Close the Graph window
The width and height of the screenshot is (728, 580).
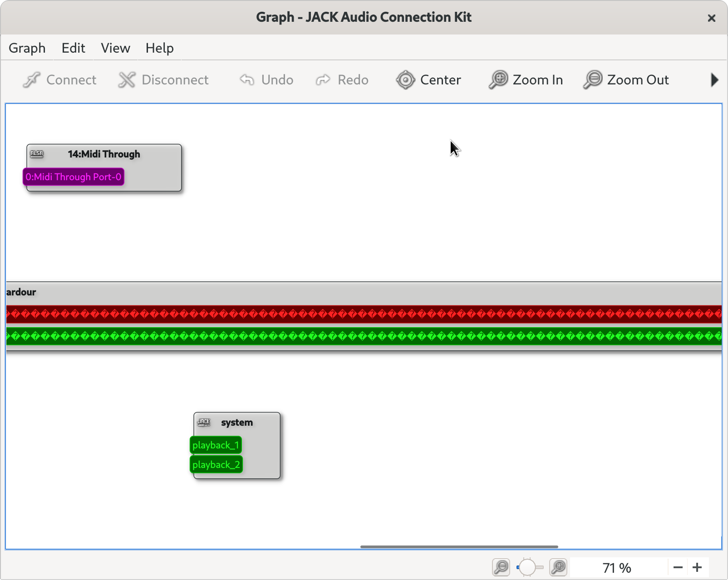(712, 18)
